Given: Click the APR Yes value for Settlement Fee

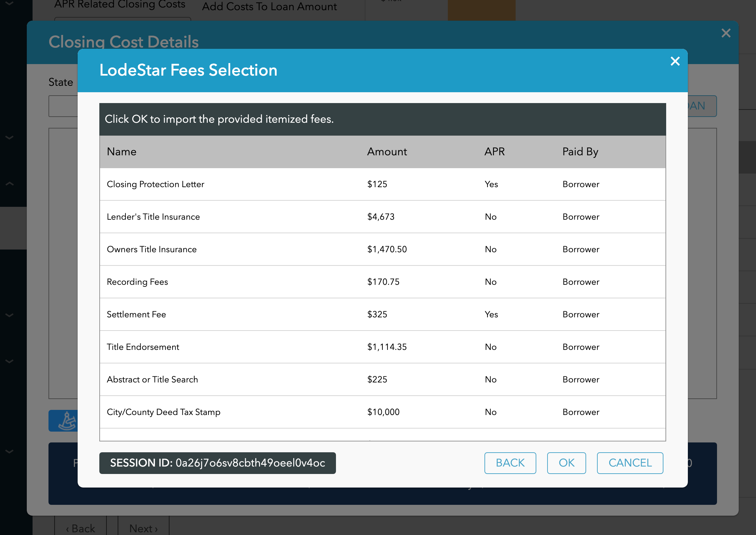Looking at the screenshot, I should point(491,314).
